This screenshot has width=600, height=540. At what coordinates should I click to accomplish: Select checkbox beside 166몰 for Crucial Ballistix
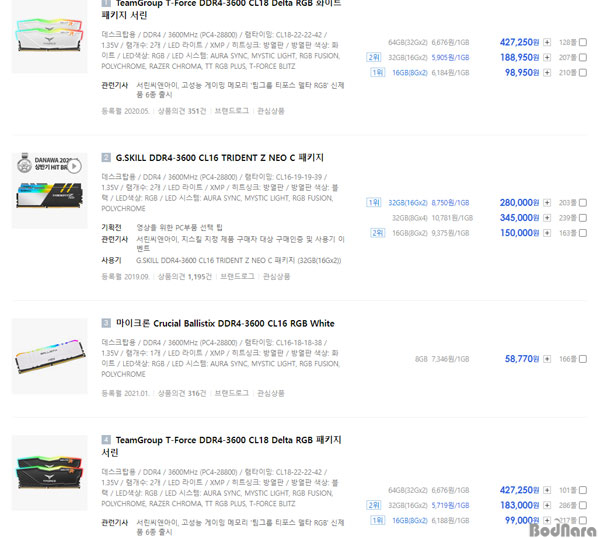coord(583,359)
